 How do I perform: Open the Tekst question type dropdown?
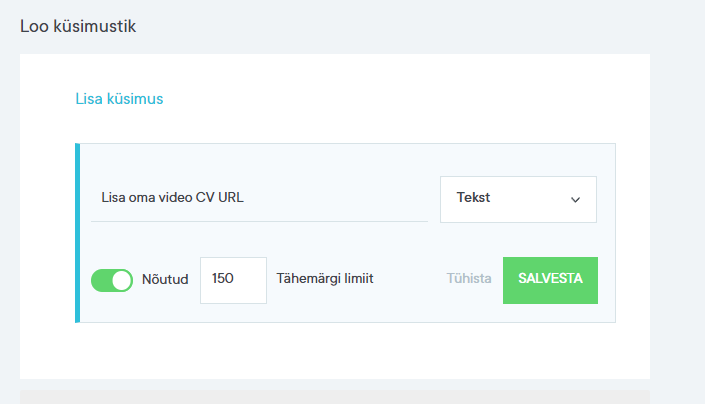[518, 199]
